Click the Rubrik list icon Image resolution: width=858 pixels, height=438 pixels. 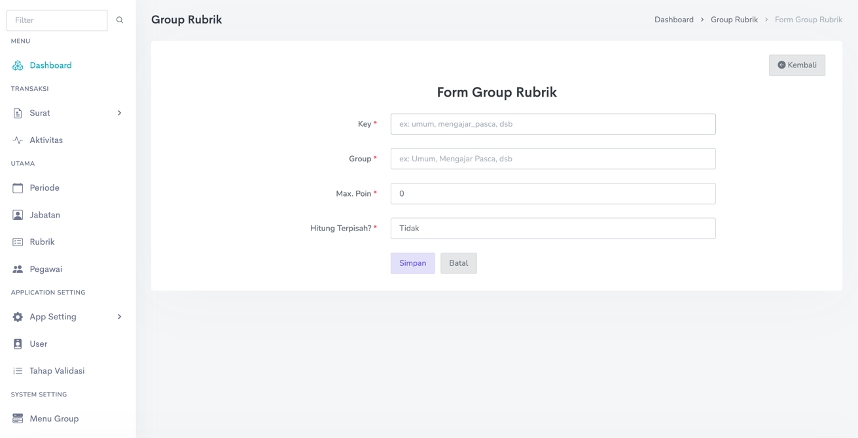[x=18, y=242]
